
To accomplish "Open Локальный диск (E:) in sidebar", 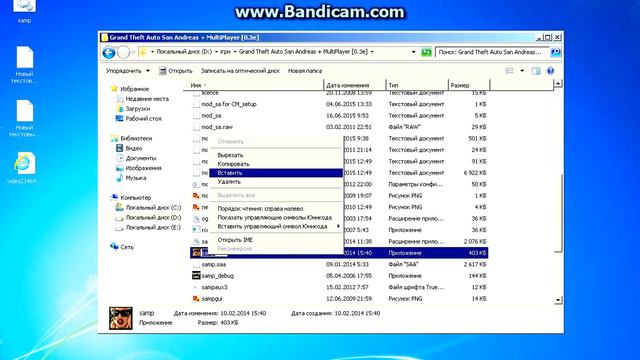I will pos(148,227).
